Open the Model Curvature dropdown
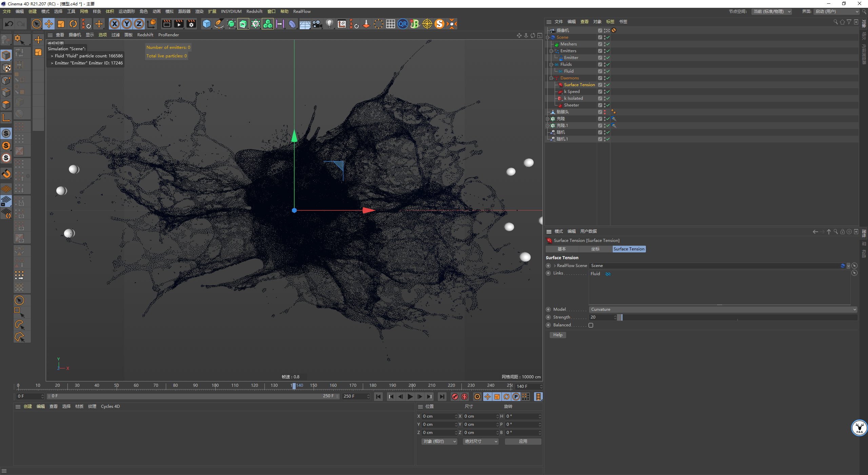868x475 pixels. tap(723, 309)
